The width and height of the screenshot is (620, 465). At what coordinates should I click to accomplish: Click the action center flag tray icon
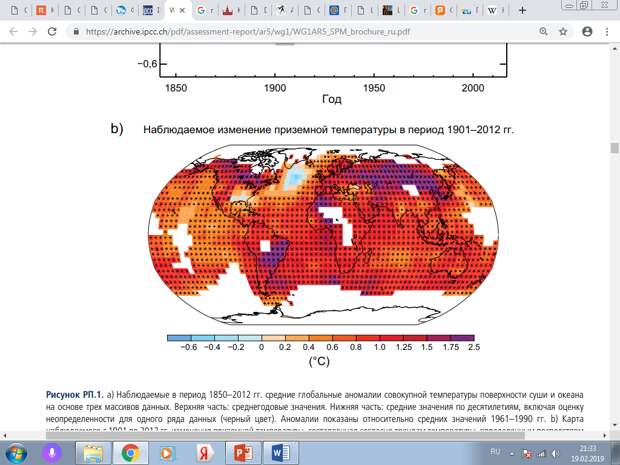(x=527, y=454)
